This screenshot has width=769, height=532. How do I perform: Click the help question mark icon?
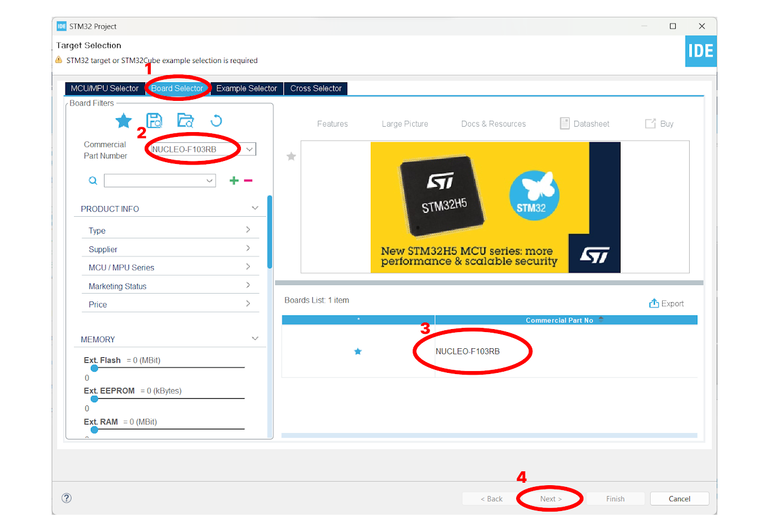(x=67, y=498)
